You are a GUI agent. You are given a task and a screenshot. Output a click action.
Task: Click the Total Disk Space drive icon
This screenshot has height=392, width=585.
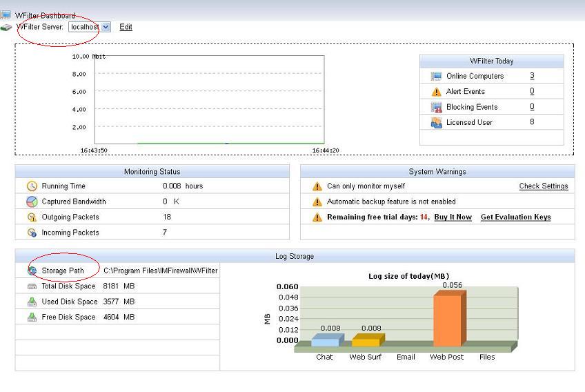(32, 286)
